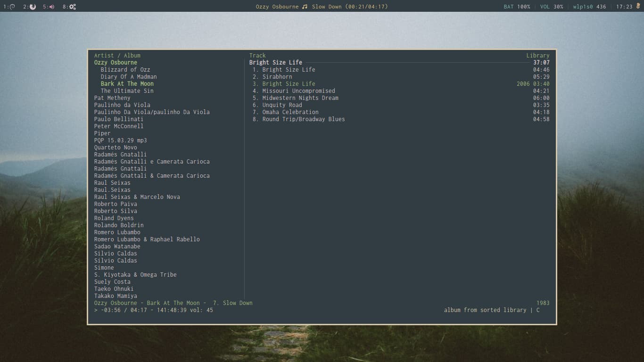
Task: Click the vol: 45 volume readout
Action: 201,310
